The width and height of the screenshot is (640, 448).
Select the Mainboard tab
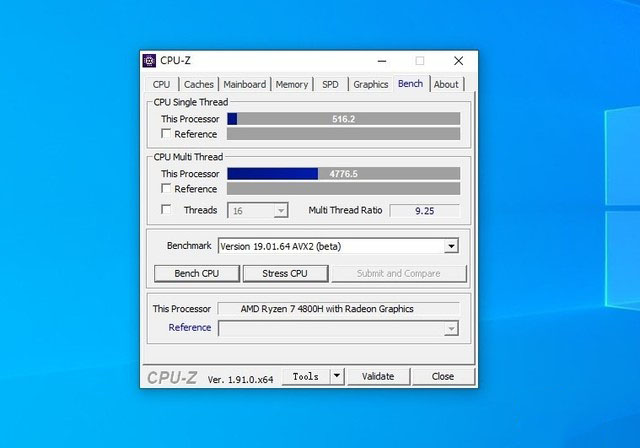[x=244, y=84]
